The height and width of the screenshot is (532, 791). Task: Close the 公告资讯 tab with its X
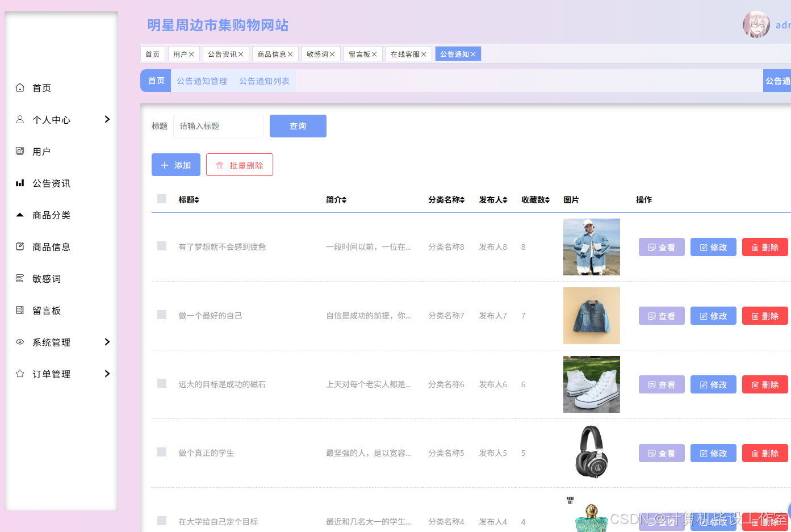pos(241,55)
